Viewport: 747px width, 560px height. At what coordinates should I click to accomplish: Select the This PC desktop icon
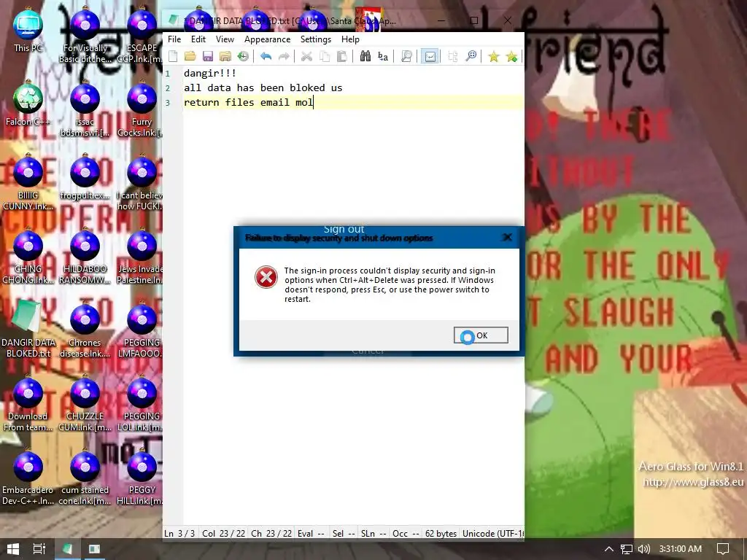28,31
